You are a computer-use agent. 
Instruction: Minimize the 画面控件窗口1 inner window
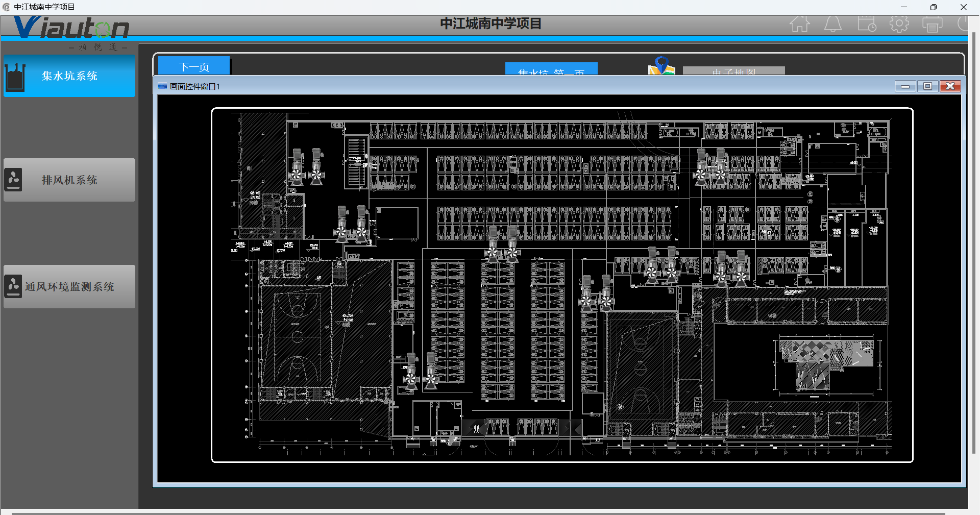click(x=905, y=86)
